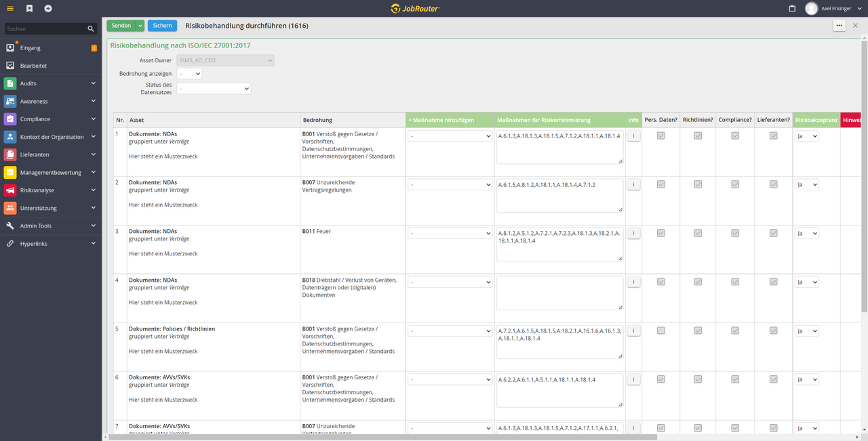Click the orange badge count on Eingang
The width and height of the screenshot is (868, 441).
(94, 48)
